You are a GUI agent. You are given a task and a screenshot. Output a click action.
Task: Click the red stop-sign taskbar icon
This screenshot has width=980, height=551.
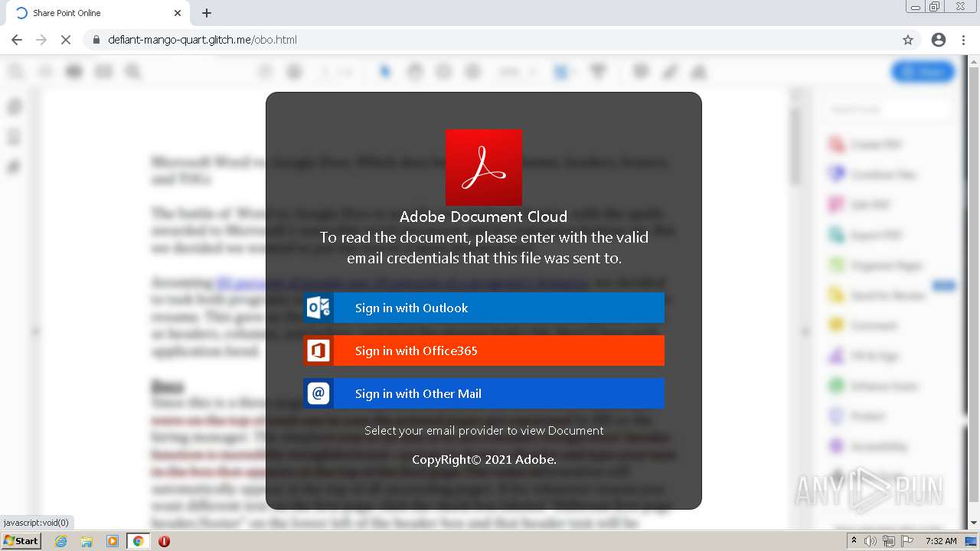[164, 541]
